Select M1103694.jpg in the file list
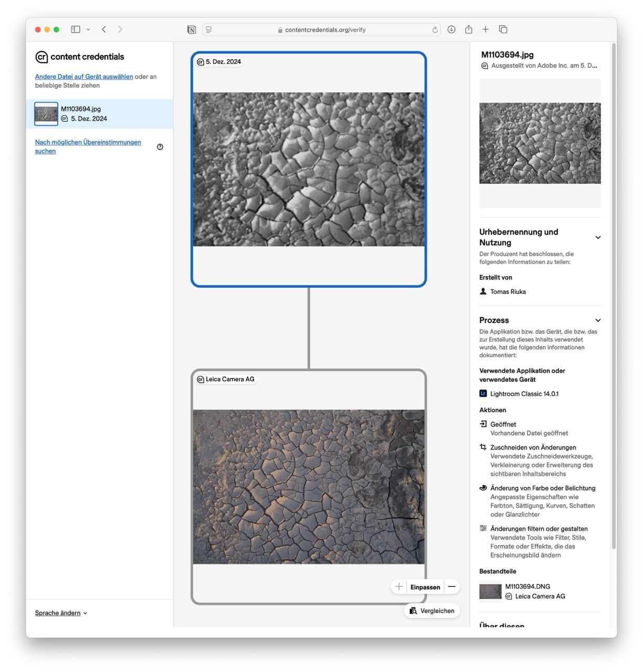643x672 pixels. pos(99,114)
